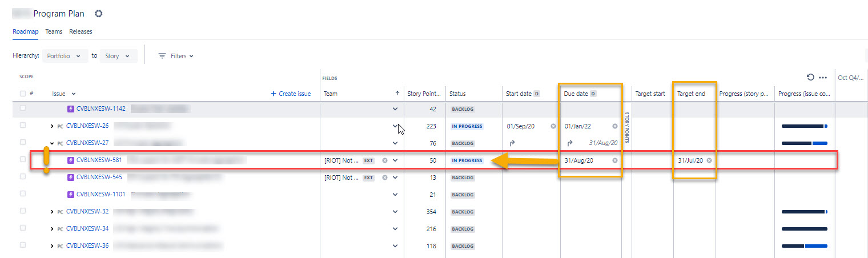Open issue link CVBLNXESW-581

click(x=99, y=160)
